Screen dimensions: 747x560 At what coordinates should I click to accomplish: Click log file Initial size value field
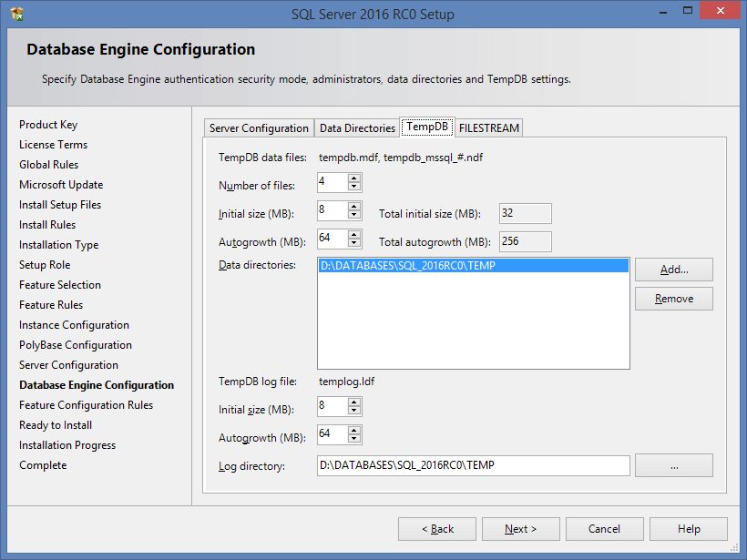[333, 406]
